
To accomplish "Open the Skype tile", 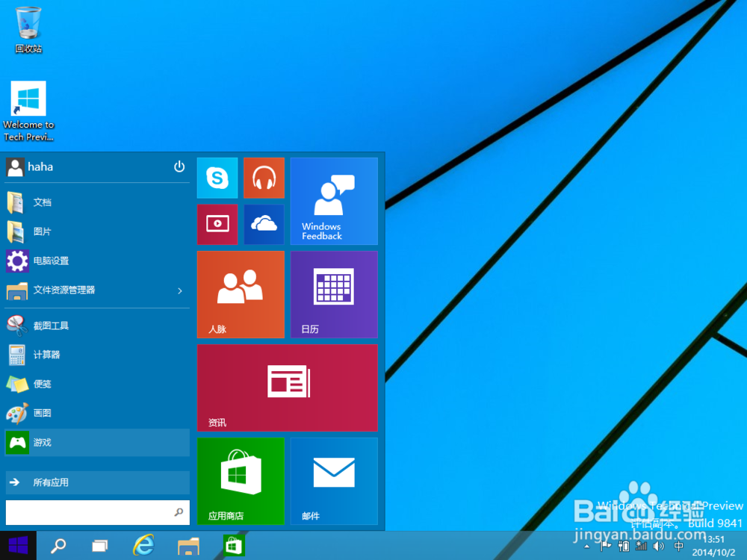I will (x=217, y=178).
